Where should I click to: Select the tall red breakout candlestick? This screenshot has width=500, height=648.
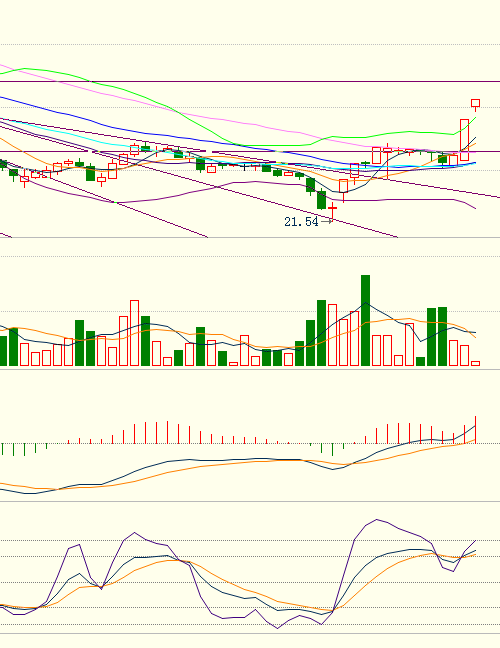464,140
